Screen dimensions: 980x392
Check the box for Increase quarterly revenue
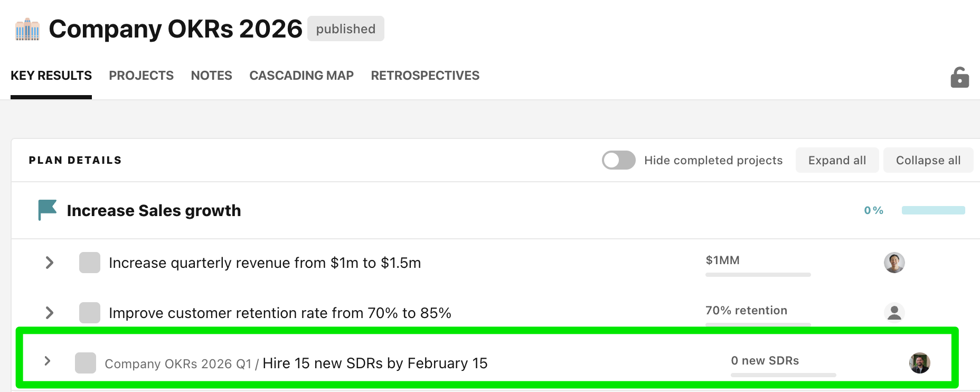(x=90, y=263)
